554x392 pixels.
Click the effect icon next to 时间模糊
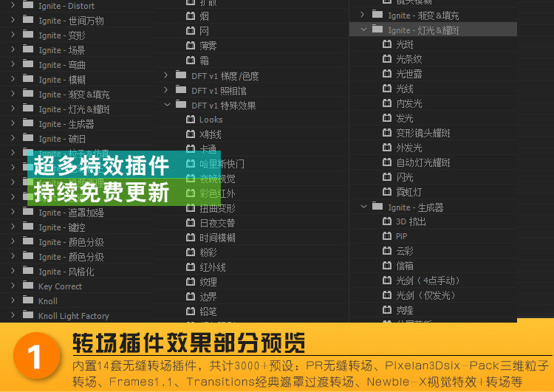coord(191,238)
